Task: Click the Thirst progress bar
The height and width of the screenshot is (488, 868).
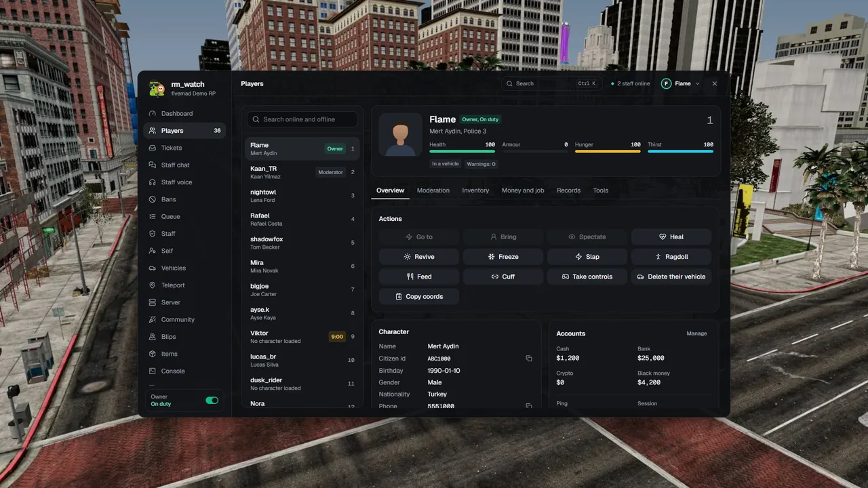Action: tap(680, 151)
